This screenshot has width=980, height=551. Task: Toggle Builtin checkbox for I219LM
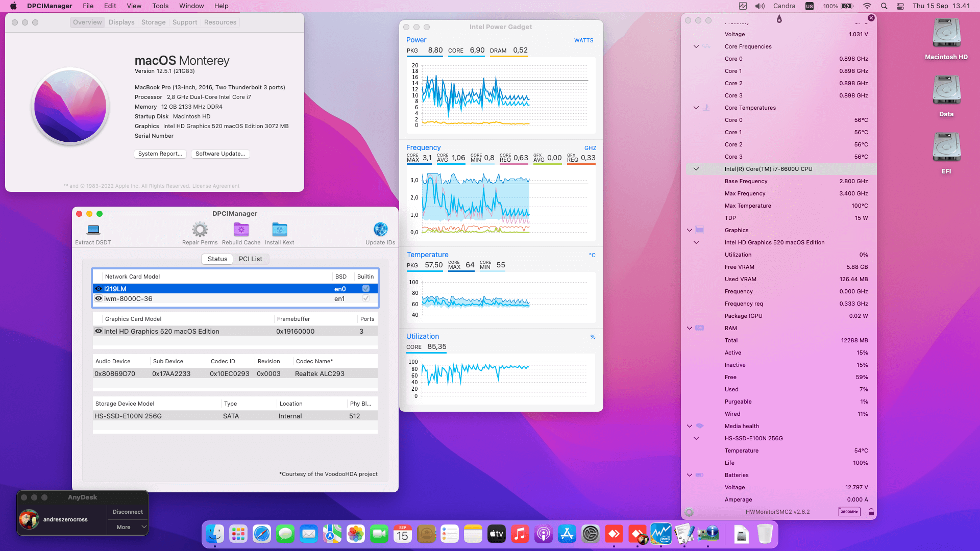click(x=366, y=289)
